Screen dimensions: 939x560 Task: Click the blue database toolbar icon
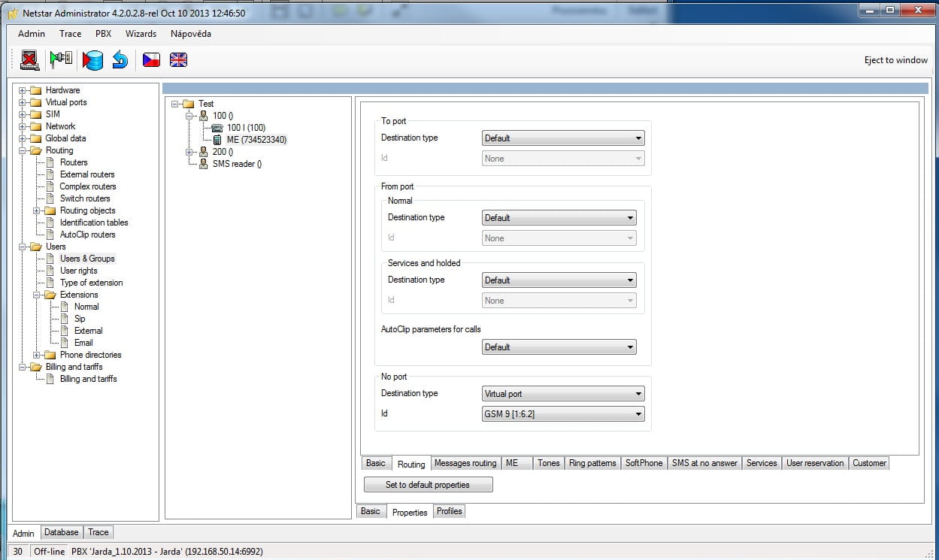(x=93, y=59)
